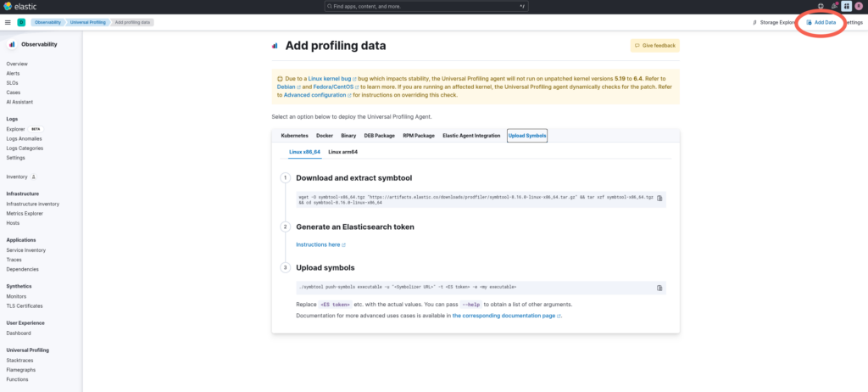Open the R user profile avatar
This screenshot has height=392, width=868.
coord(860,6)
